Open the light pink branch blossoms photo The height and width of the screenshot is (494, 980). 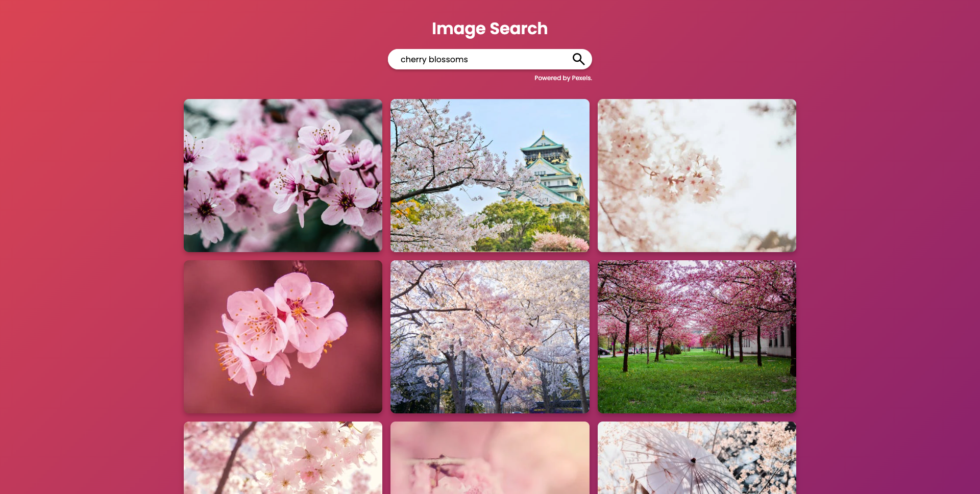pos(283,458)
